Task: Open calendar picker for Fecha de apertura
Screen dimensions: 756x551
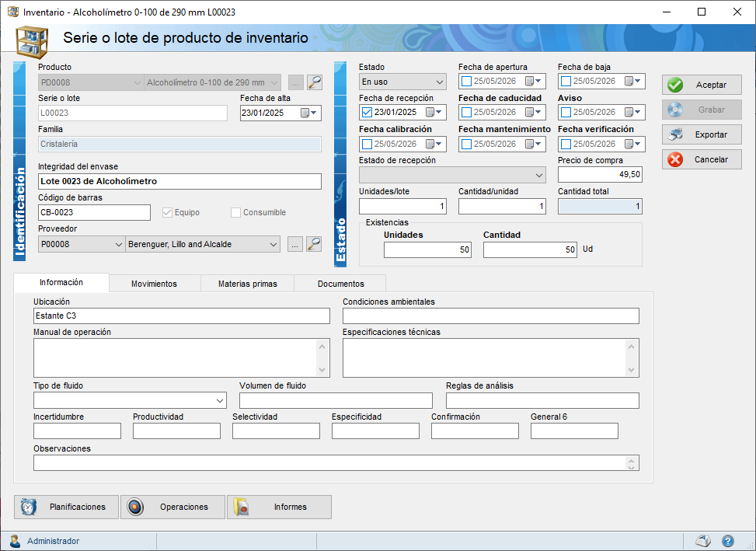Action: [533, 81]
